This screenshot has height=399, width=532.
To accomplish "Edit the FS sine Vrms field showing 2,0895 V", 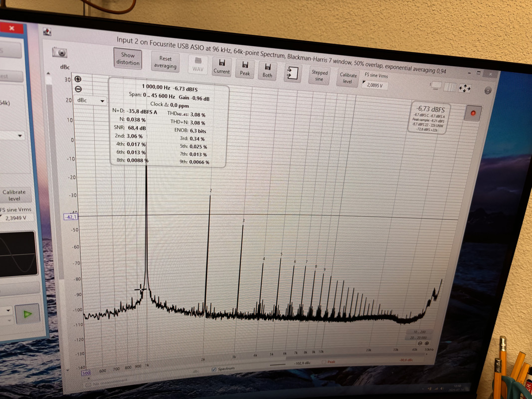I will [375, 85].
